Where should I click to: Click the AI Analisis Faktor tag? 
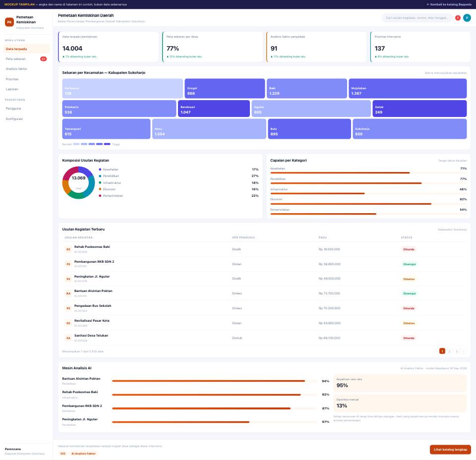click(83, 454)
